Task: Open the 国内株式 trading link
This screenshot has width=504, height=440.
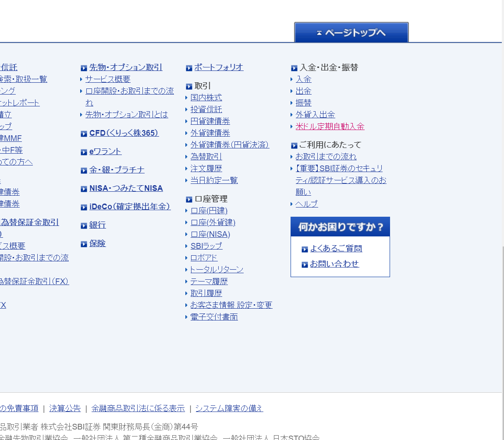Action: pyautogui.click(x=206, y=97)
